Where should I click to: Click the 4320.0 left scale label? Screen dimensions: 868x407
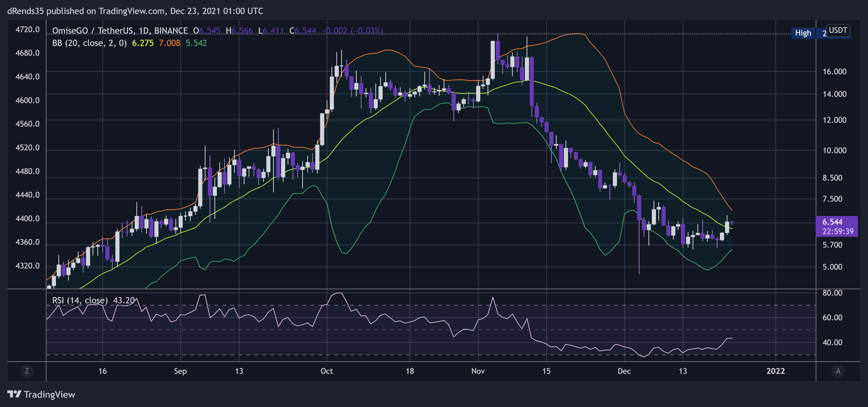(27, 266)
